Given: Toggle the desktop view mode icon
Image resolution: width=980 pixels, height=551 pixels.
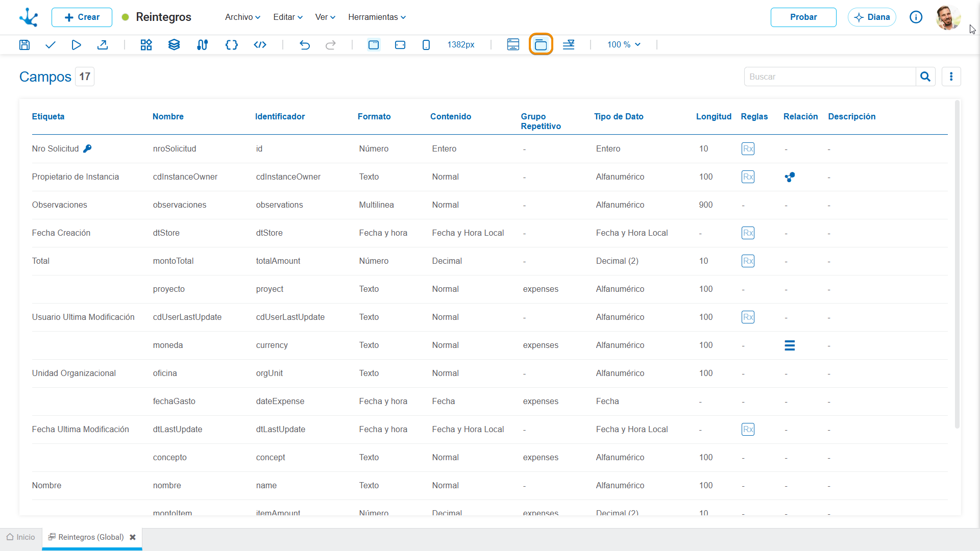Looking at the screenshot, I should point(374,45).
